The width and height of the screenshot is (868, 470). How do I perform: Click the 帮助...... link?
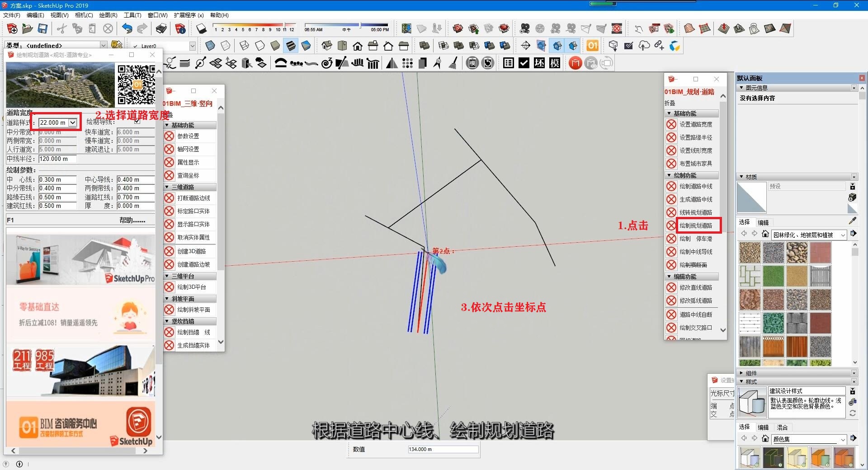click(132, 220)
